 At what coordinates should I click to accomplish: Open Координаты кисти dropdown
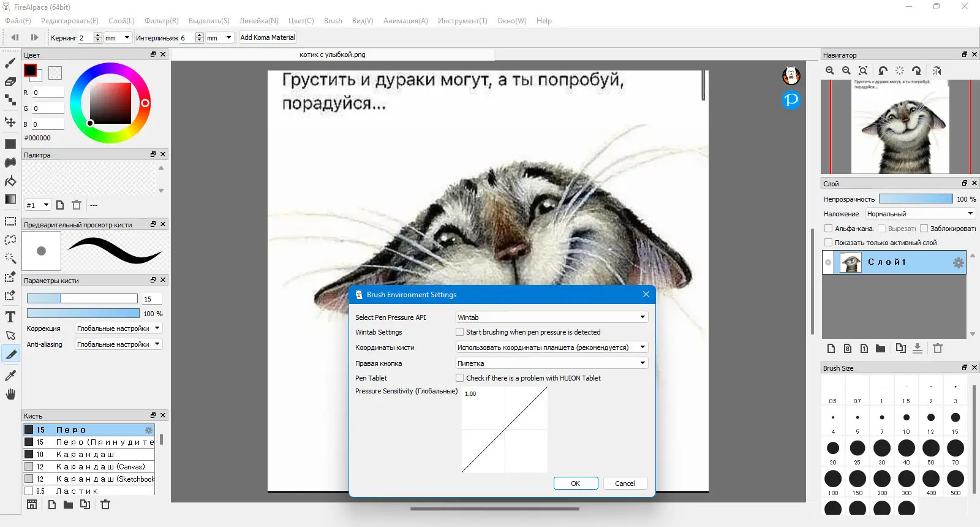[551, 347]
